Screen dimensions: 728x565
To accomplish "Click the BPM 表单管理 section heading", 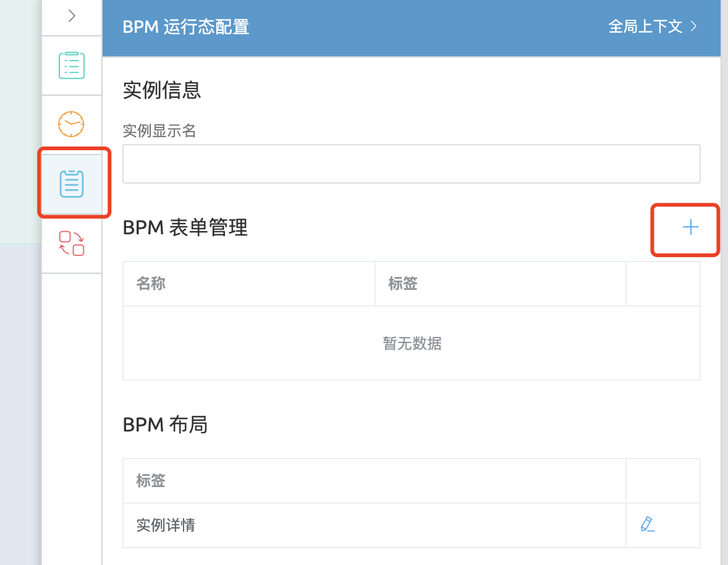I will point(185,228).
